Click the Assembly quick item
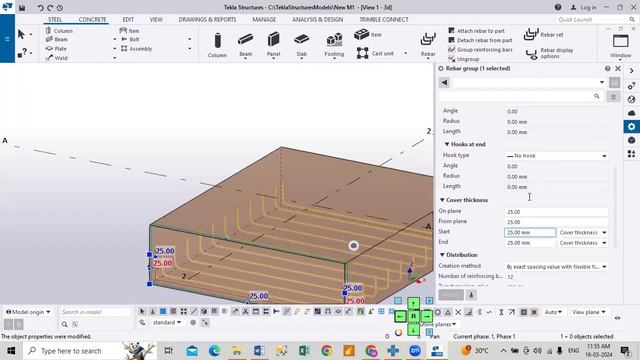Screen dimensions: 640x360 coord(136,49)
